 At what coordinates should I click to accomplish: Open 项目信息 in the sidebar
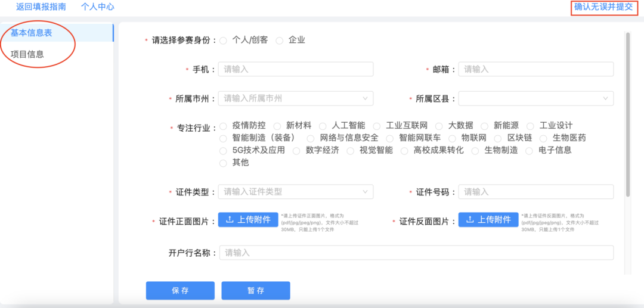click(x=27, y=54)
